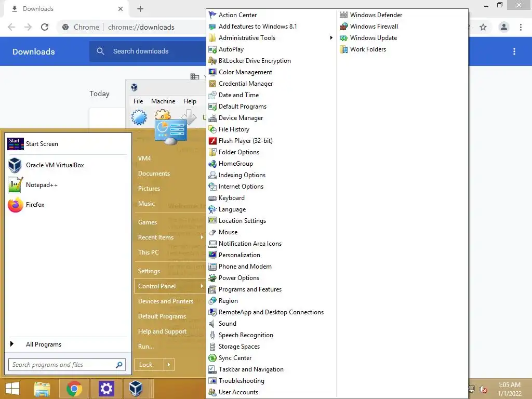Click the settings gear taskbar icon
Image resolution: width=532 pixels, height=399 pixels.
(106, 389)
